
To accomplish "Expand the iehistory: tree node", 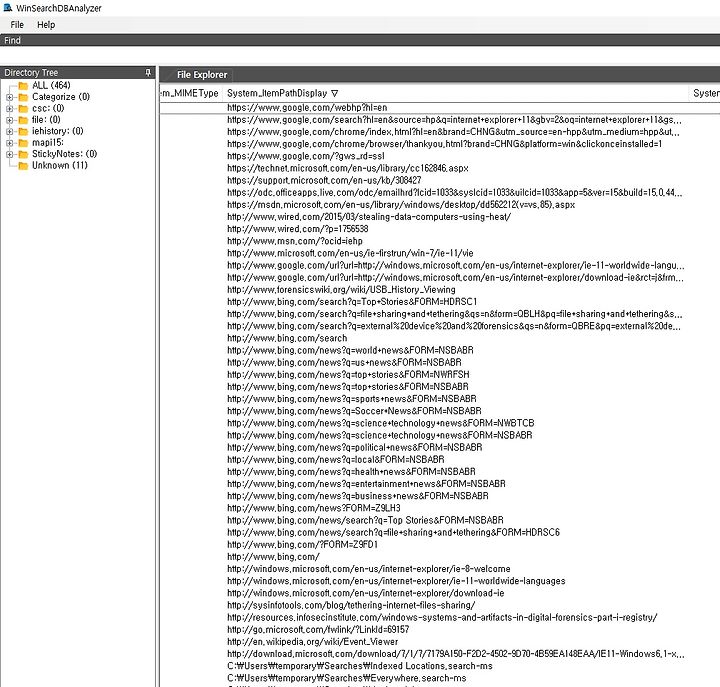I will 9,132.
